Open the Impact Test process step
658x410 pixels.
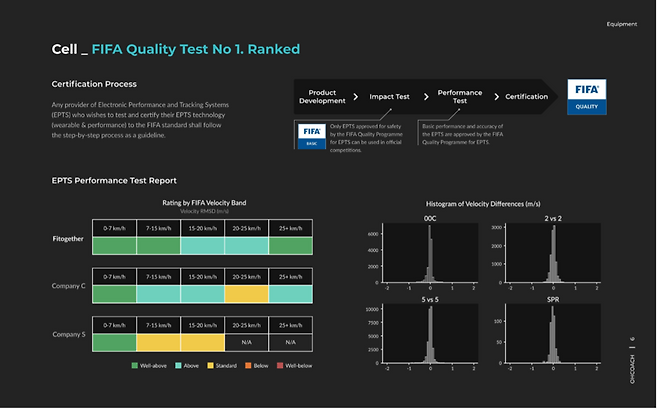(389, 97)
